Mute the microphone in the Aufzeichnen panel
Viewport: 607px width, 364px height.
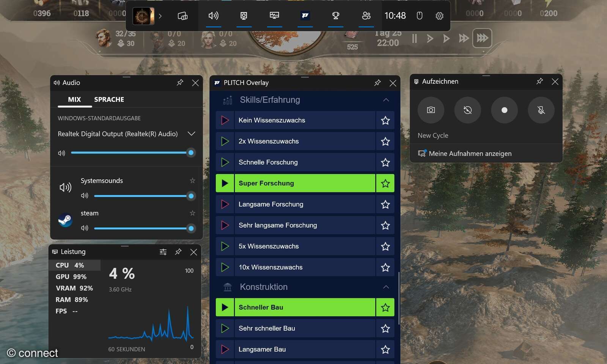(x=541, y=110)
